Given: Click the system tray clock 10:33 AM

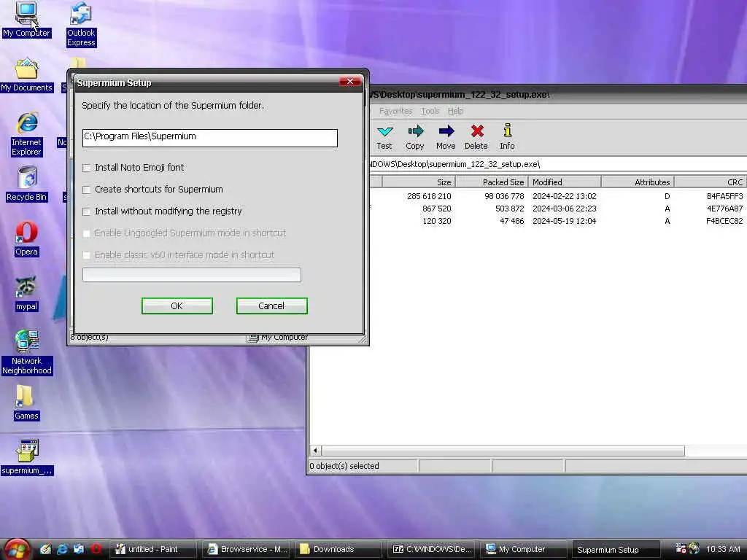Looking at the screenshot, I should click(x=723, y=549).
